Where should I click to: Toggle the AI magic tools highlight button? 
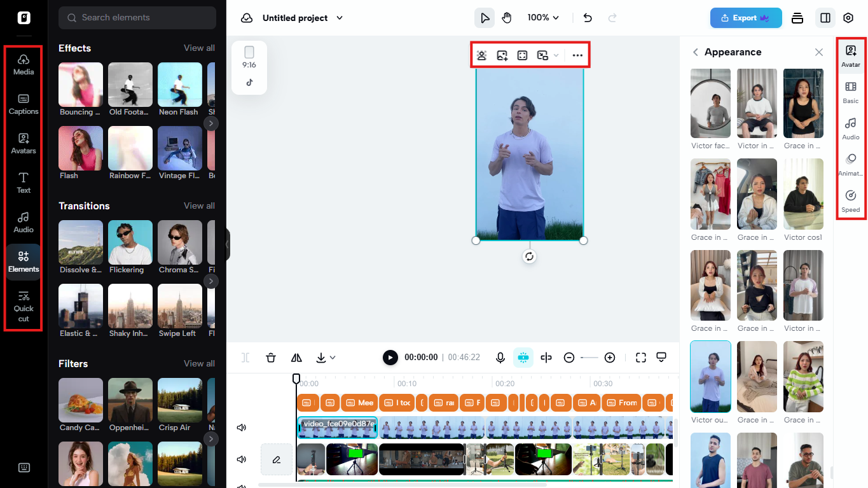point(523,358)
